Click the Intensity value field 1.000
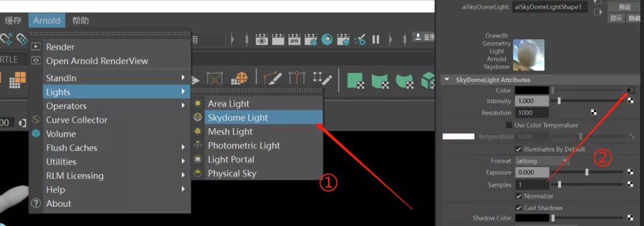Viewport: 644px width, 226px height. coord(532,101)
